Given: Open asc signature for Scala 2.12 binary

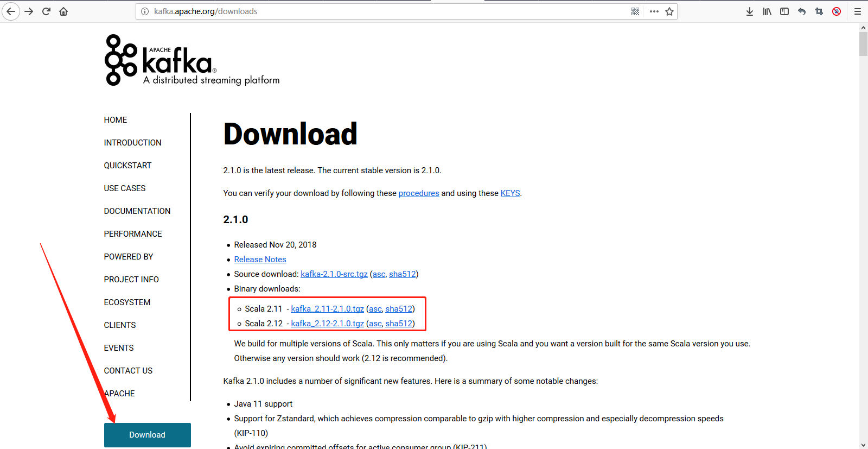Looking at the screenshot, I should pos(375,324).
